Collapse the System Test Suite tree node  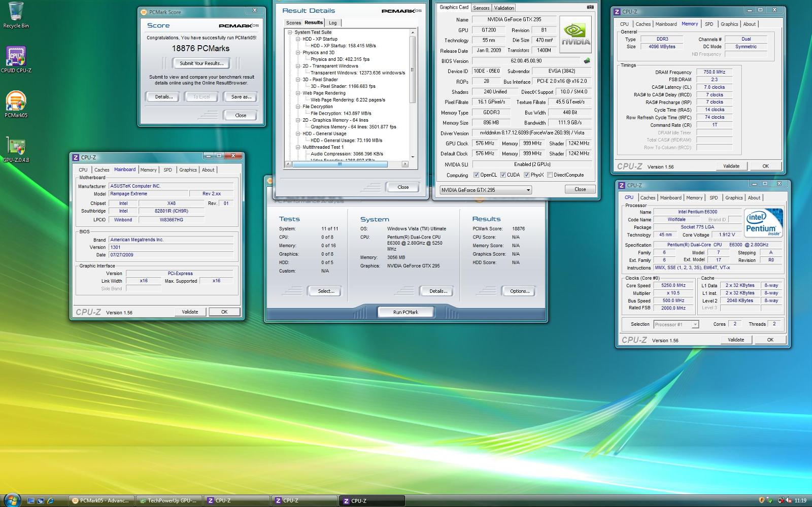coord(290,32)
